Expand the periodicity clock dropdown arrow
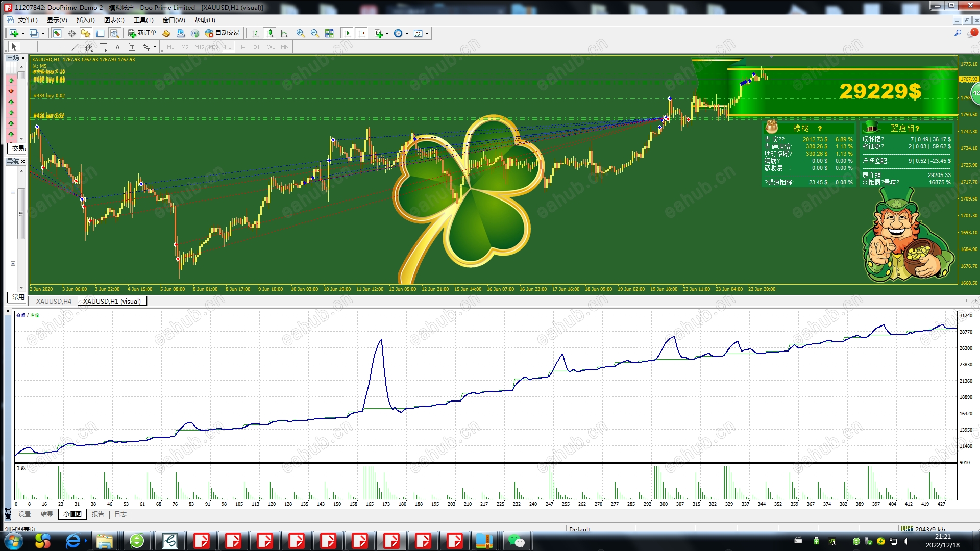The image size is (980, 551). 407,34
